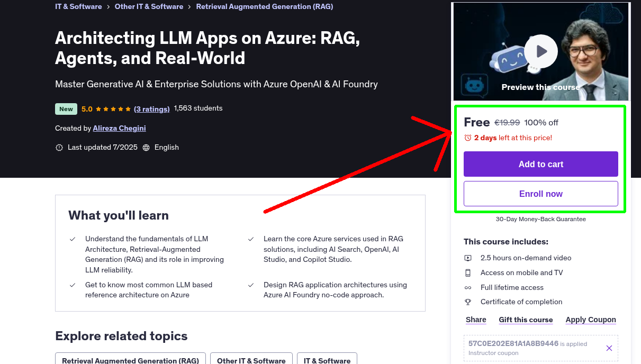Open IT & Software breadcrumb
Viewport: 641px width, 364px height.
78,7
